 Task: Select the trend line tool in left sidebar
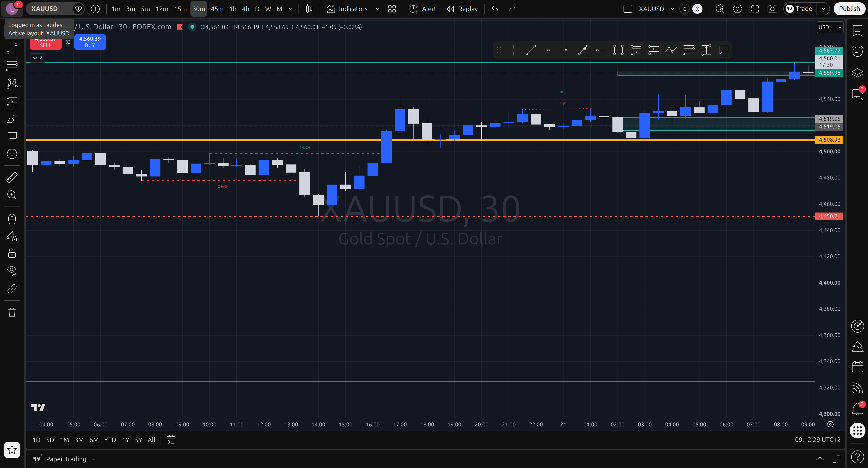coord(12,49)
